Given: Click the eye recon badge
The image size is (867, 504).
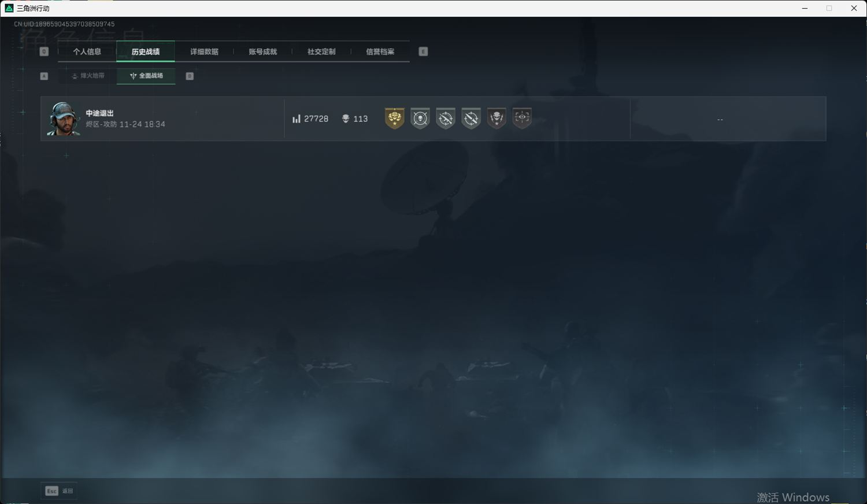Looking at the screenshot, I should click(x=522, y=118).
